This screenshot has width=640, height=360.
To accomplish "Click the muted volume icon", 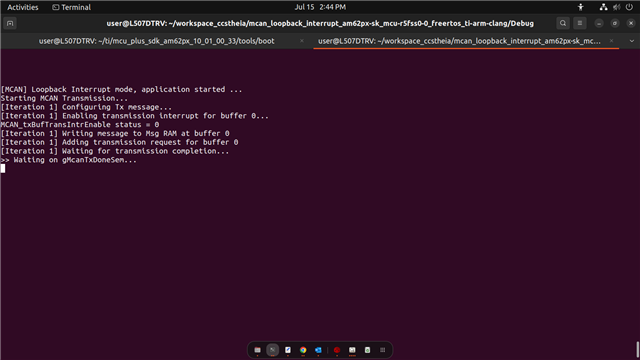I will click(616, 7).
